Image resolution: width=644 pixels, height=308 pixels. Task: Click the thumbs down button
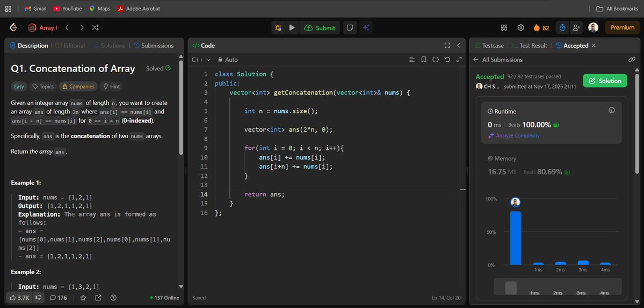pos(39,298)
